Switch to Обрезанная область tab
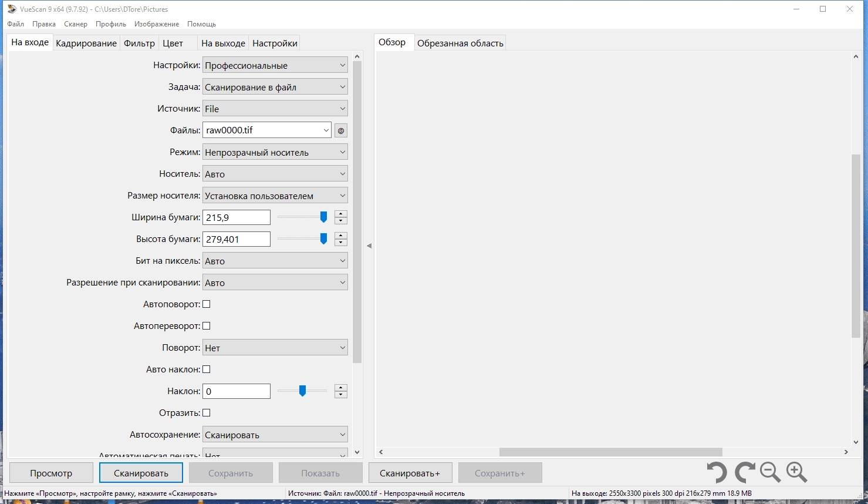The height and width of the screenshot is (504, 868). click(x=460, y=43)
